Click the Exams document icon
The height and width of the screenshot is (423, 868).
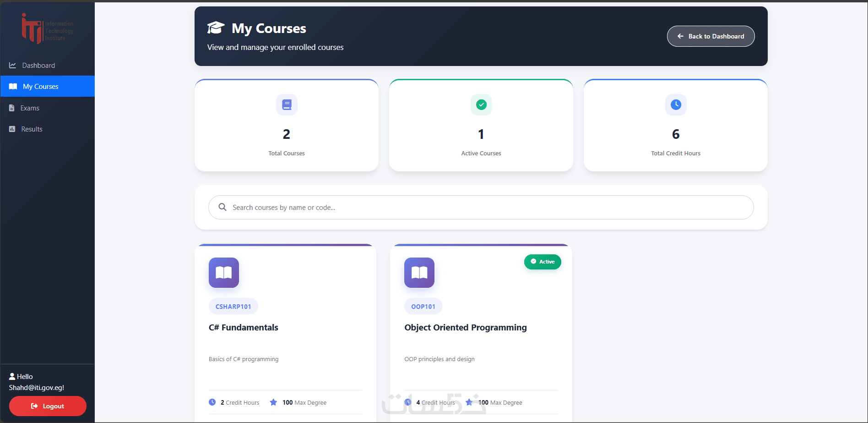(12, 108)
